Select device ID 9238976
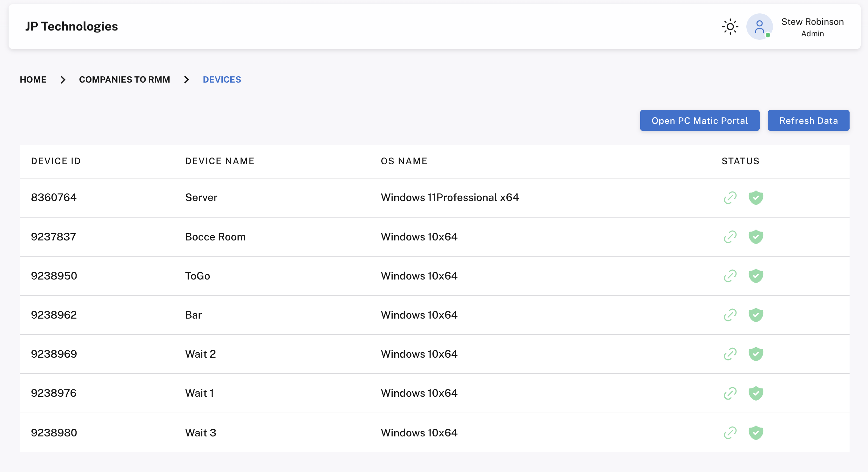Image resolution: width=868 pixels, height=472 pixels. pos(54,393)
